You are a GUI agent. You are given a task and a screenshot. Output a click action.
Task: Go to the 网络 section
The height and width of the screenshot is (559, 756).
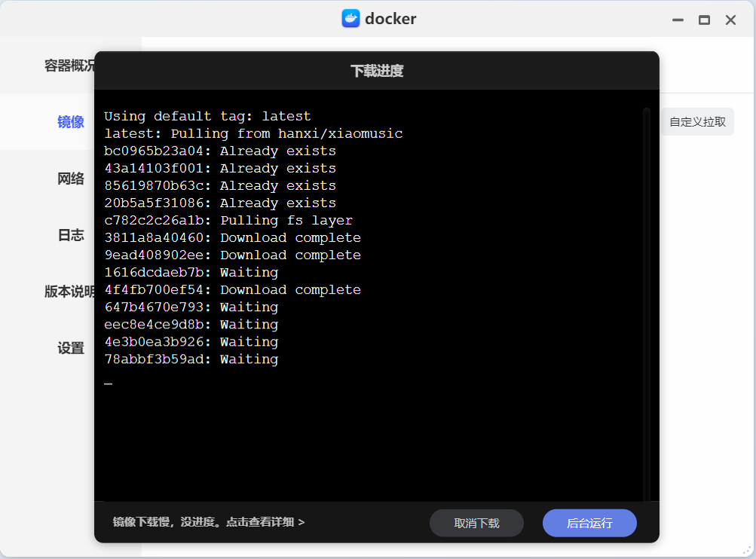click(71, 179)
